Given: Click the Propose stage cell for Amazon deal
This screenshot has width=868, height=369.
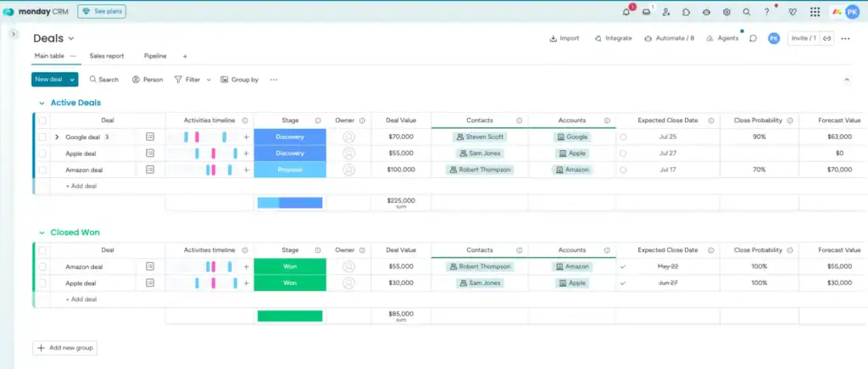Looking at the screenshot, I should tap(290, 171).
